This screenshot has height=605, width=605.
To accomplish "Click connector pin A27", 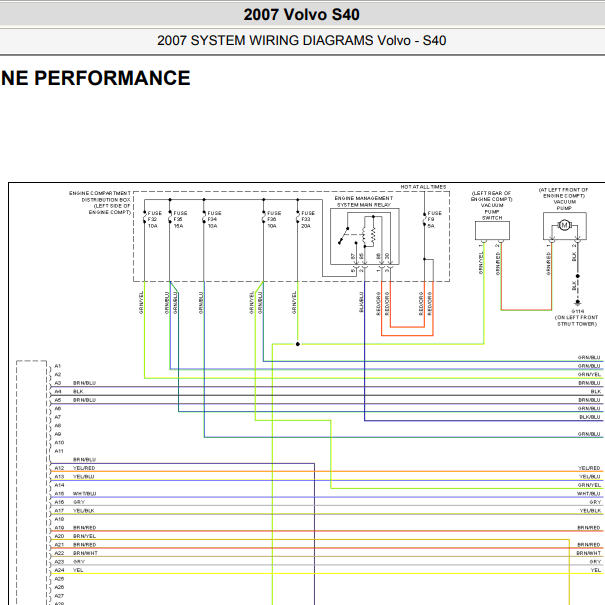I will point(59,596).
